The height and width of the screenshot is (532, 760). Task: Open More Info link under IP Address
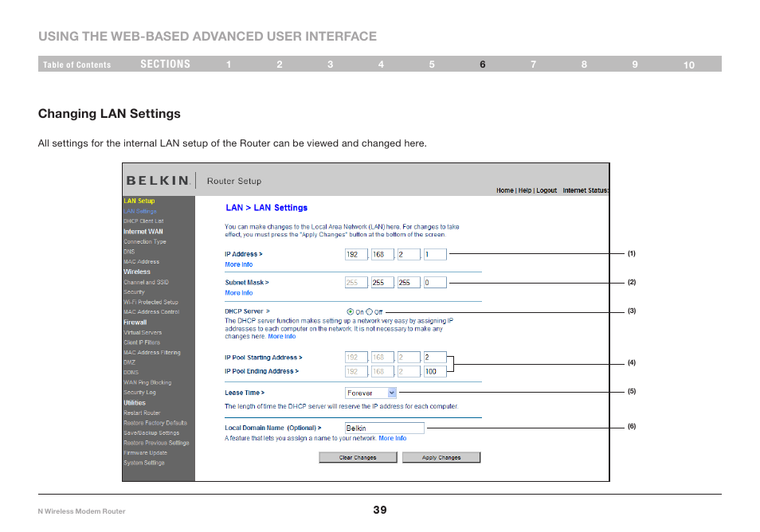238,264
